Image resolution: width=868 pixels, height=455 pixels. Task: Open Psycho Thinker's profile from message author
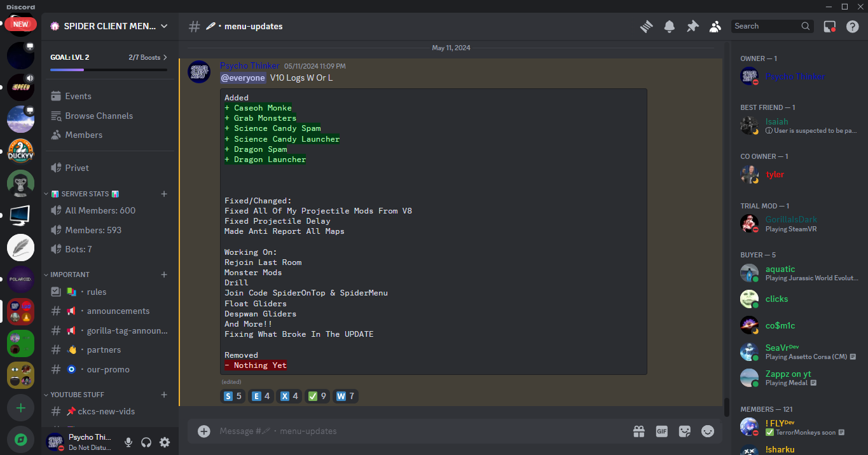point(249,65)
